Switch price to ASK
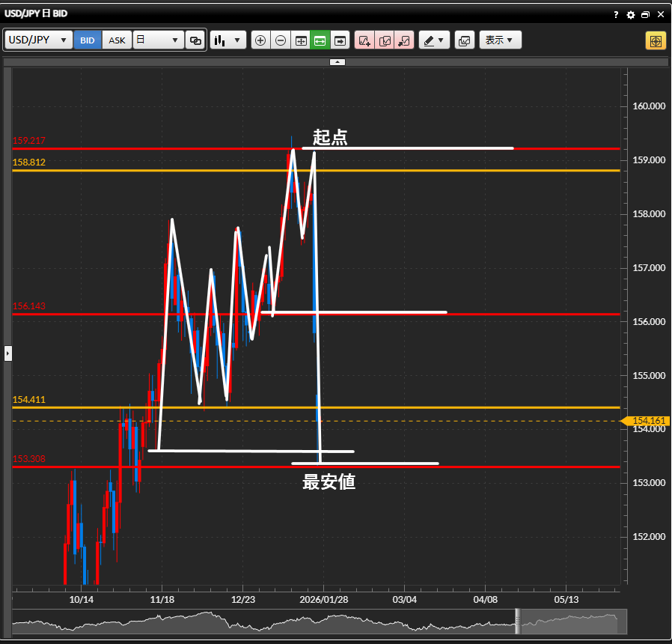This screenshot has height=644, width=672. (117, 40)
